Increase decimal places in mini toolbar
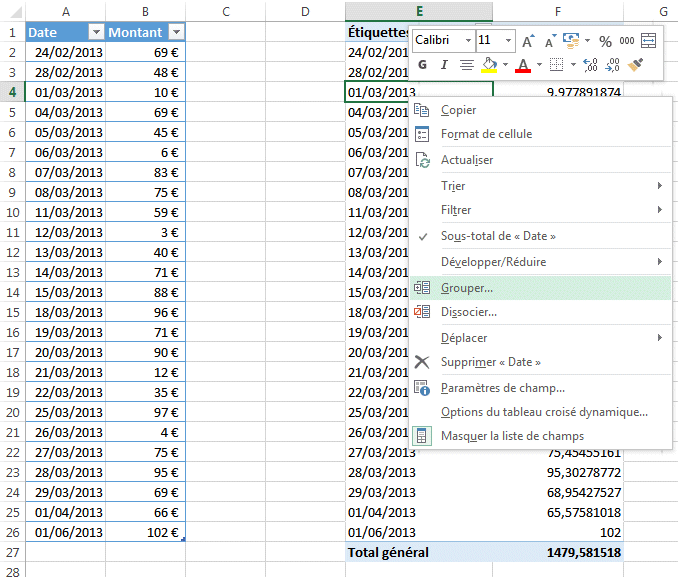 point(590,65)
